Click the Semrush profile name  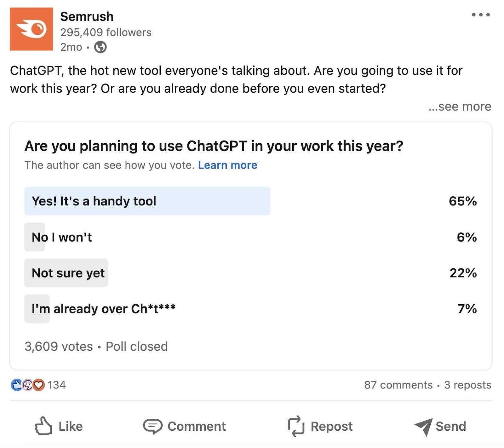[87, 16]
